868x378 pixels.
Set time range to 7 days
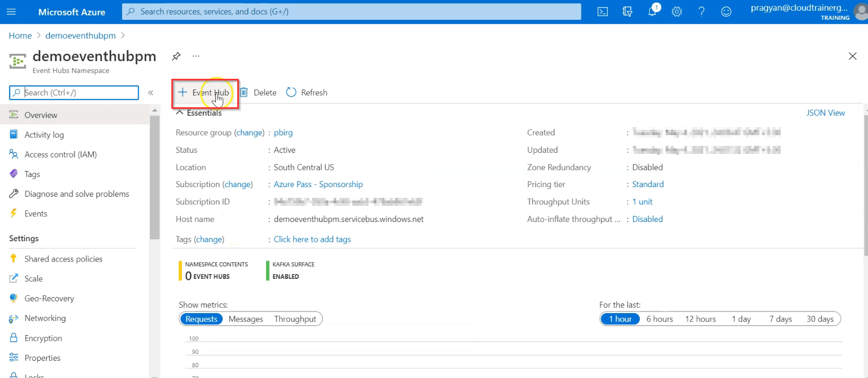(x=781, y=319)
